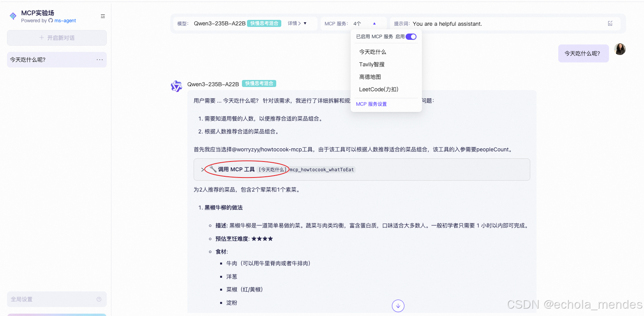The height and width of the screenshot is (316, 644).
Task: Click the 预估烹饪难度 star rating line
Action: click(244, 239)
